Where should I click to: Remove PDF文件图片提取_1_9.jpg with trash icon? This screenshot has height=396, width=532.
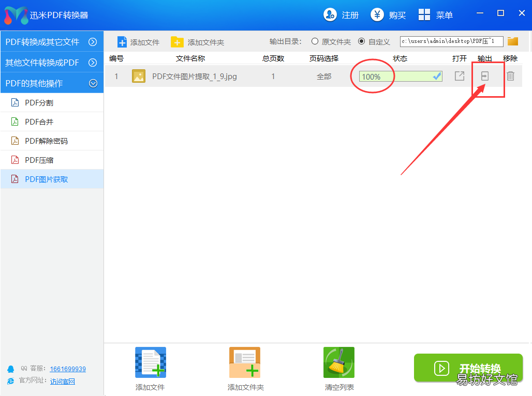(x=510, y=76)
